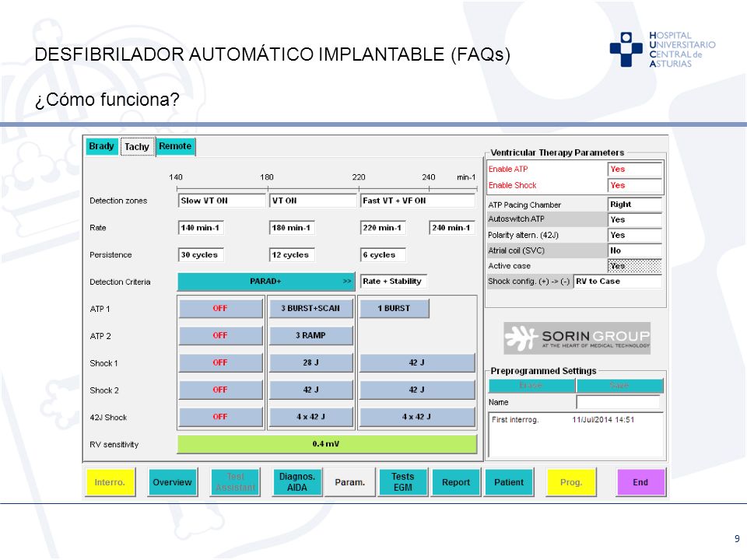Select the Tachy tab
This screenshot has width=747, height=560.
coord(137,147)
